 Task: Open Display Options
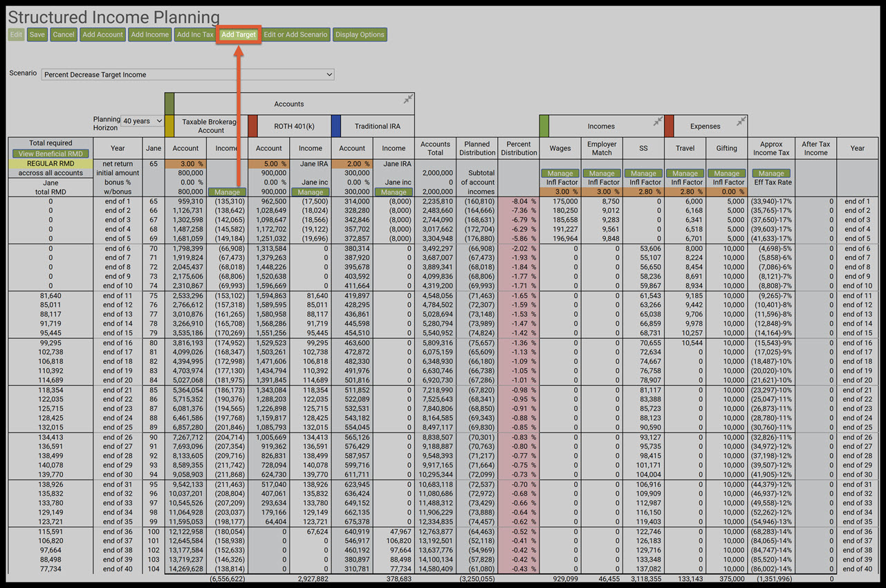click(x=360, y=35)
